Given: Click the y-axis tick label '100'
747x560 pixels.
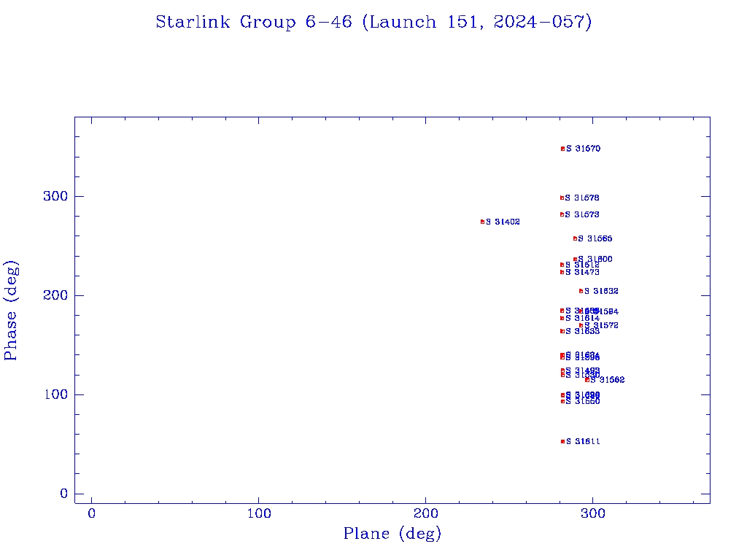Looking at the screenshot, I should [x=55, y=394].
